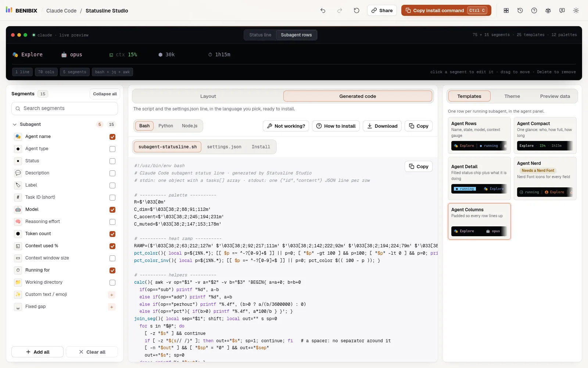Click the 30k token segment in preview
The height and width of the screenshot is (368, 588).
click(166, 54)
